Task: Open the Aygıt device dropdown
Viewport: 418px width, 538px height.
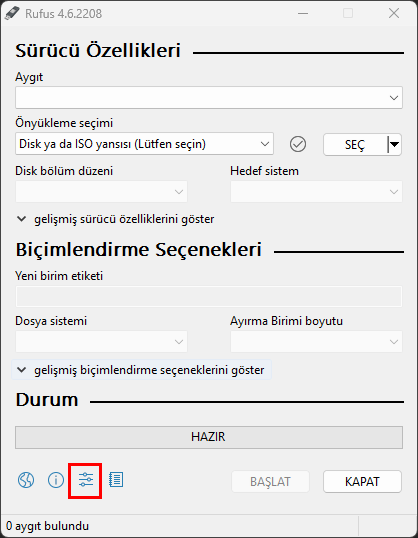Action: pos(209,98)
